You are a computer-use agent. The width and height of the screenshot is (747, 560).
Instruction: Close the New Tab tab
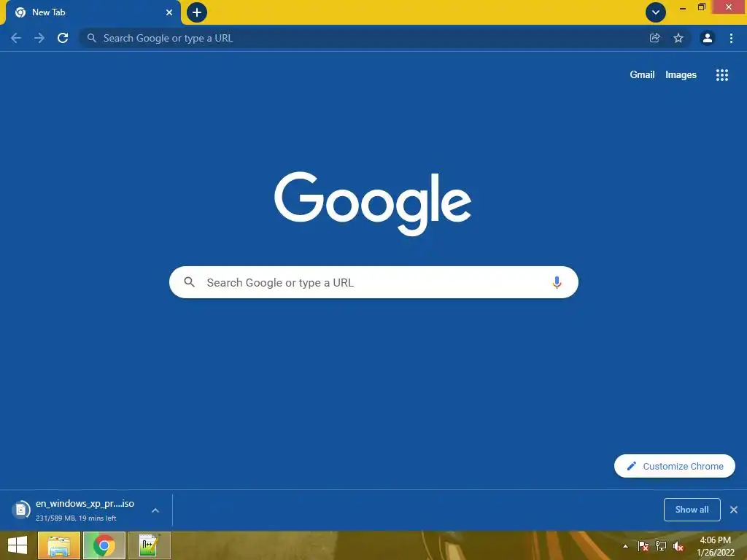point(169,12)
